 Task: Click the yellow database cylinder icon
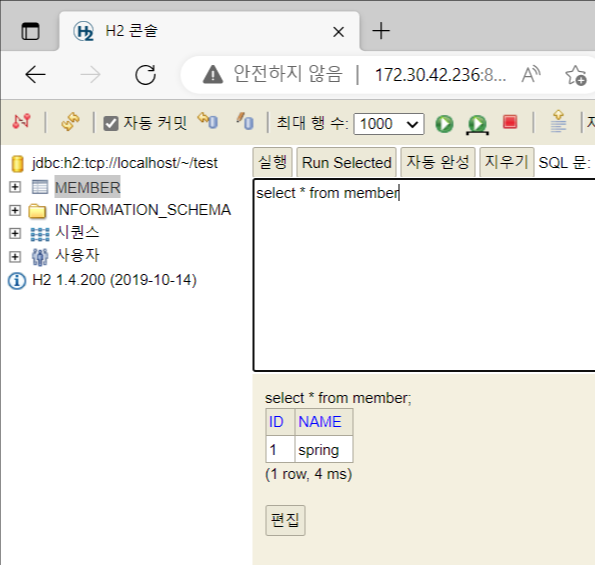tap(17, 164)
